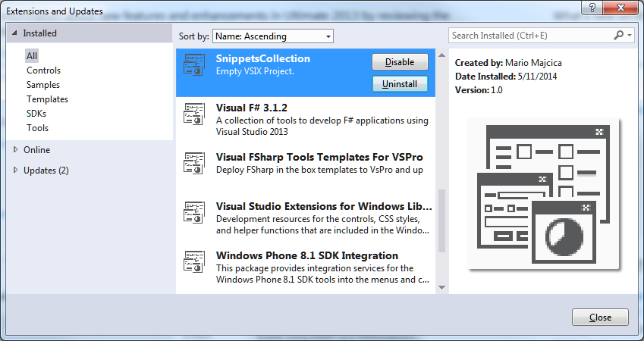The image size is (644, 341).
Task: Select the Controls filter
Action: [x=43, y=70]
